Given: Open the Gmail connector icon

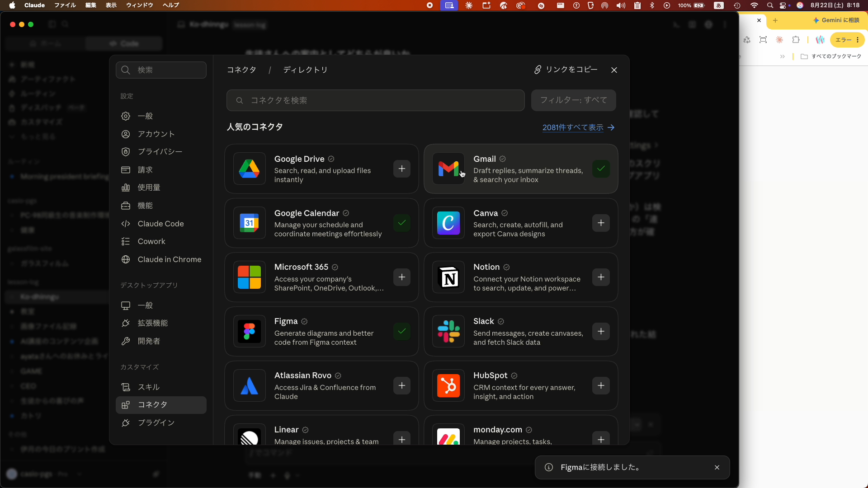Looking at the screenshot, I should click(448, 169).
